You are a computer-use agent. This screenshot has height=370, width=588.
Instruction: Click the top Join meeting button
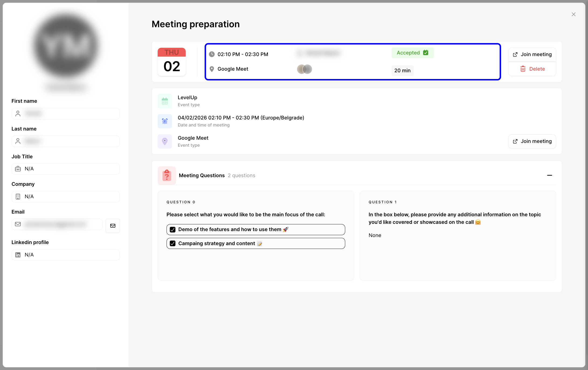[532, 54]
